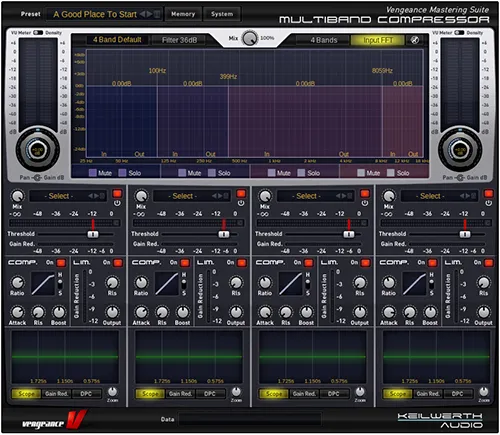The image size is (500, 435).
Task: Switch second band view to DPC
Action: click(x=210, y=394)
